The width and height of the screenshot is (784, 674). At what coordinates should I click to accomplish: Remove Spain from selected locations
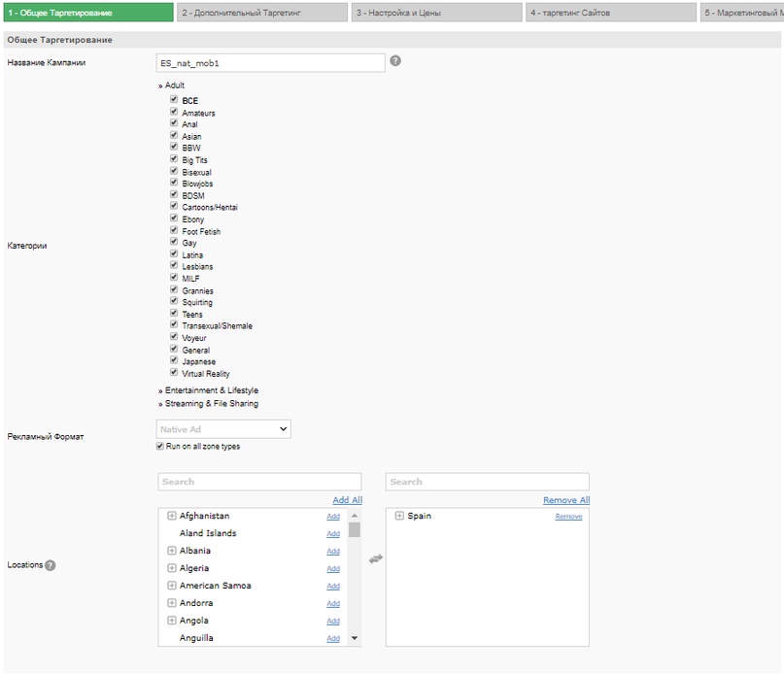pos(568,517)
